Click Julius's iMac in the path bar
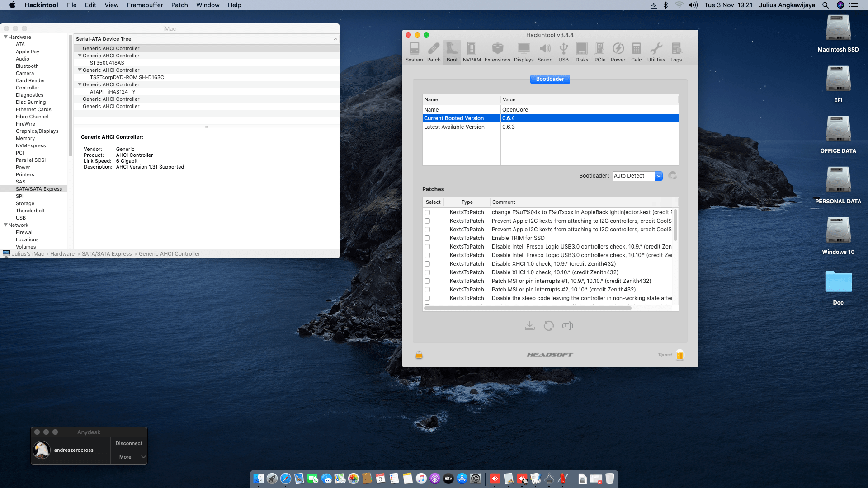Viewport: 868px width, 488px height. [x=28, y=254]
